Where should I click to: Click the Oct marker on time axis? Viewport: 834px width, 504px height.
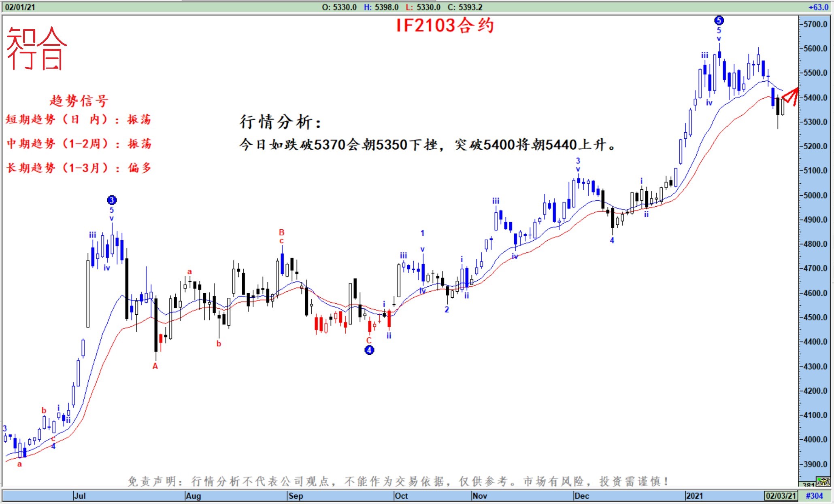401,496
